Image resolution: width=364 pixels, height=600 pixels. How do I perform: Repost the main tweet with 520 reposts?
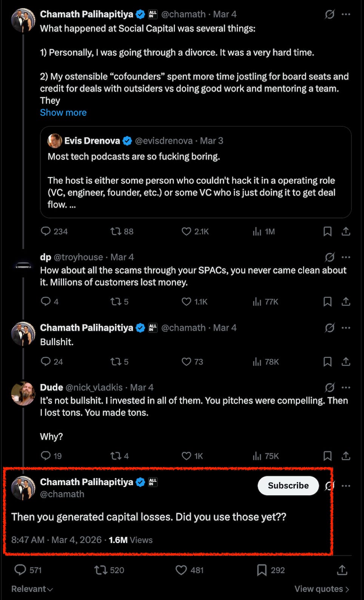click(101, 570)
